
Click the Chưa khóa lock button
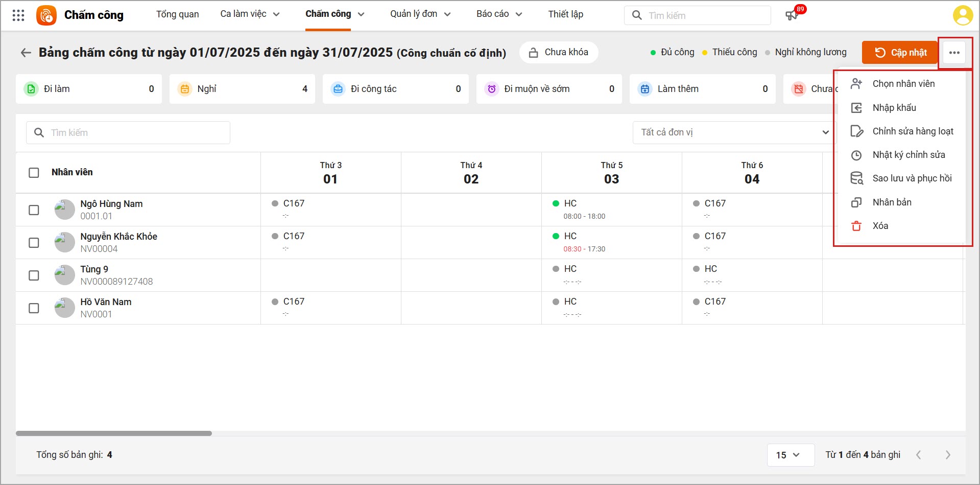[559, 53]
